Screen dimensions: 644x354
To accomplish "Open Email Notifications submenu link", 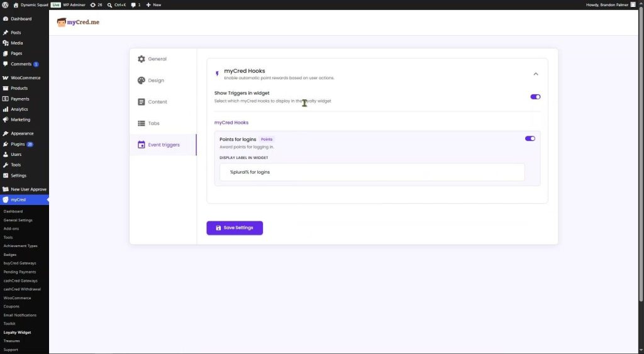I will (19, 316).
